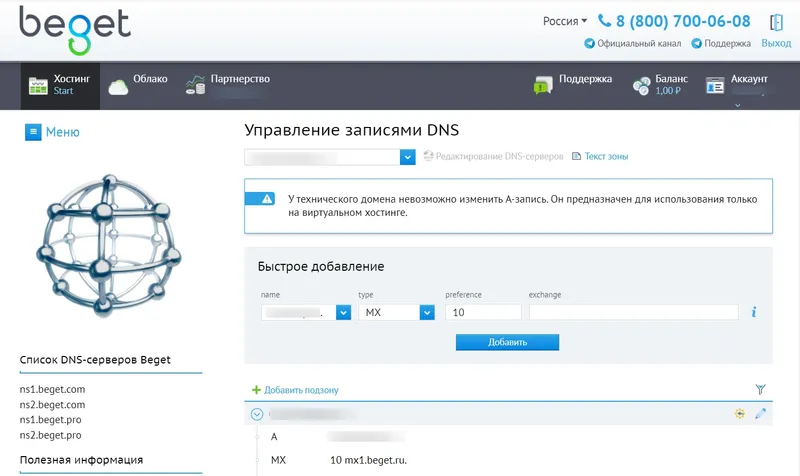
Task: Click the Партнерство chart icon
Action: click(195, 85)
